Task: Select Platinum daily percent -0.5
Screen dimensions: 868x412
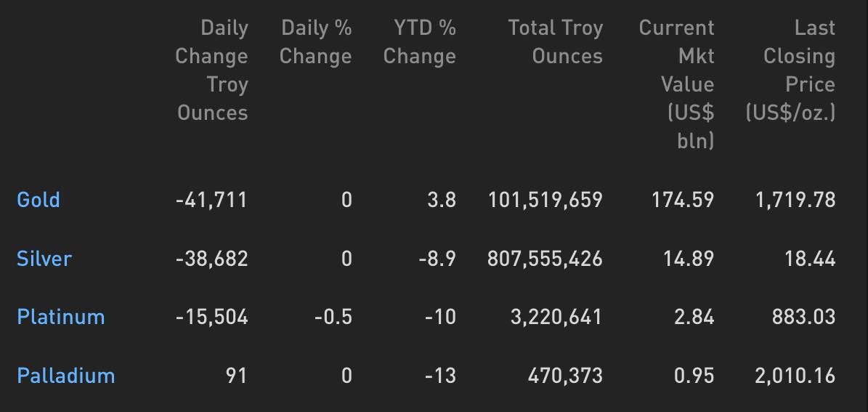Action: (333, 318)
